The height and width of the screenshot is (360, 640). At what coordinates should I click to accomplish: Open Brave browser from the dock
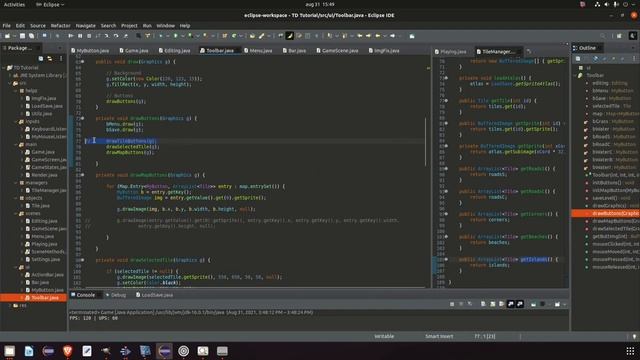point(68,351)
